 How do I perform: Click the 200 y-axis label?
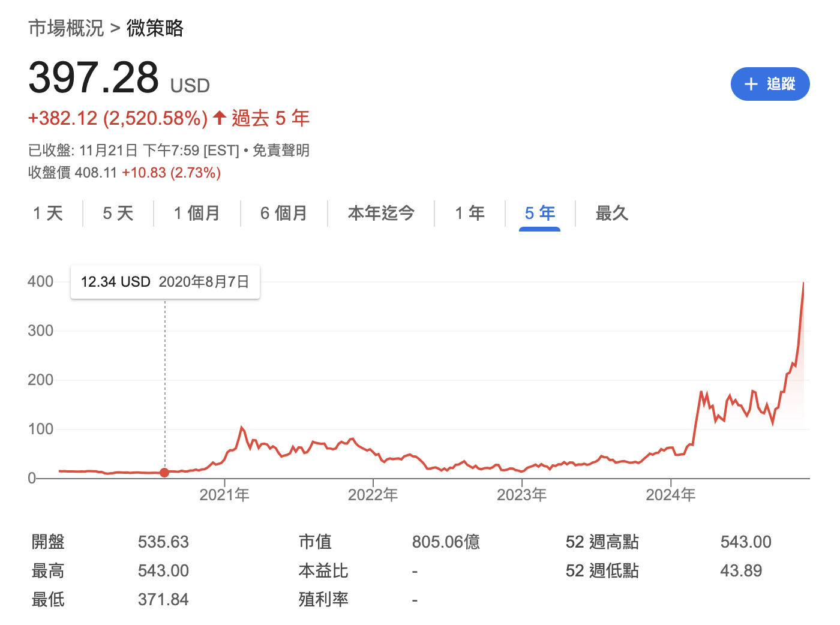[x=41, y=380]
